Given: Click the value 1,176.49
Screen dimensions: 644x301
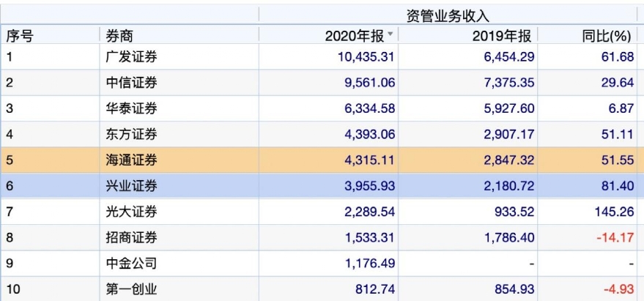Looking at the screenshot, I should (x=370, y=263).
